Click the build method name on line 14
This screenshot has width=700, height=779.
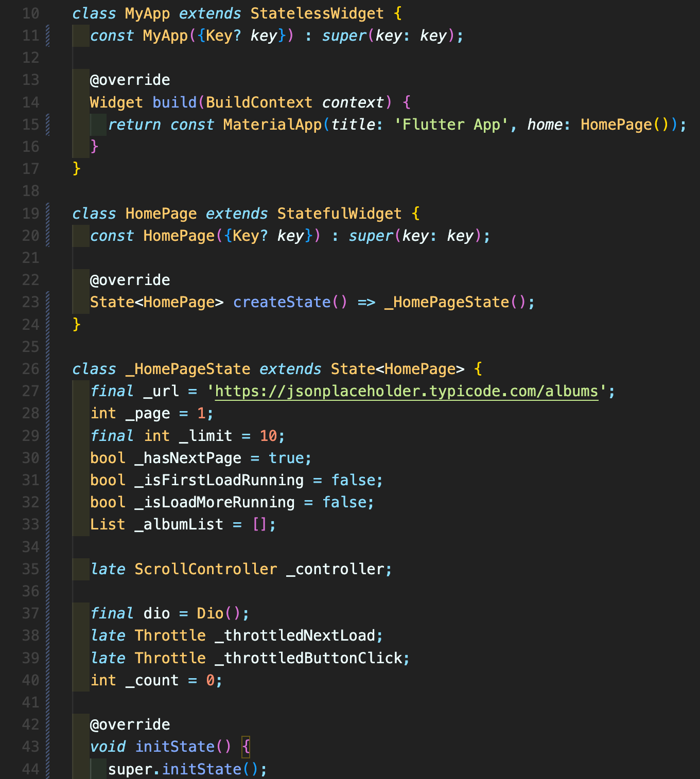tap(174, 102)
